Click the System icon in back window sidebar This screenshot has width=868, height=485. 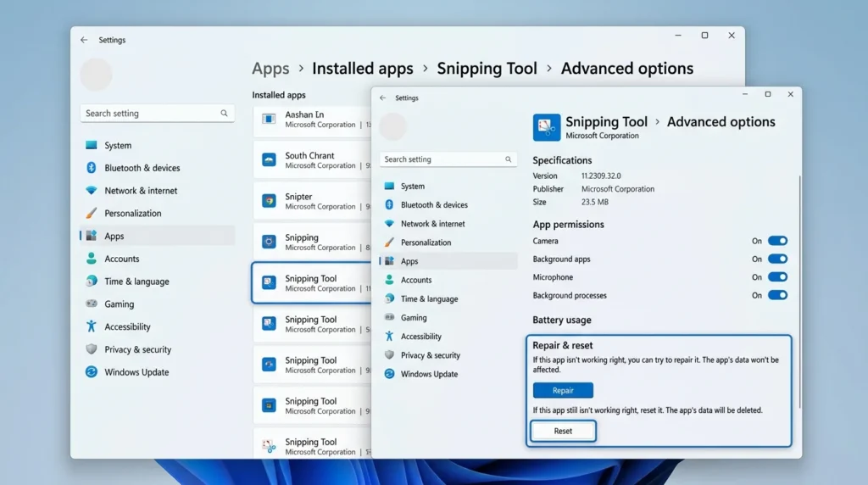(x=92, y=145)
